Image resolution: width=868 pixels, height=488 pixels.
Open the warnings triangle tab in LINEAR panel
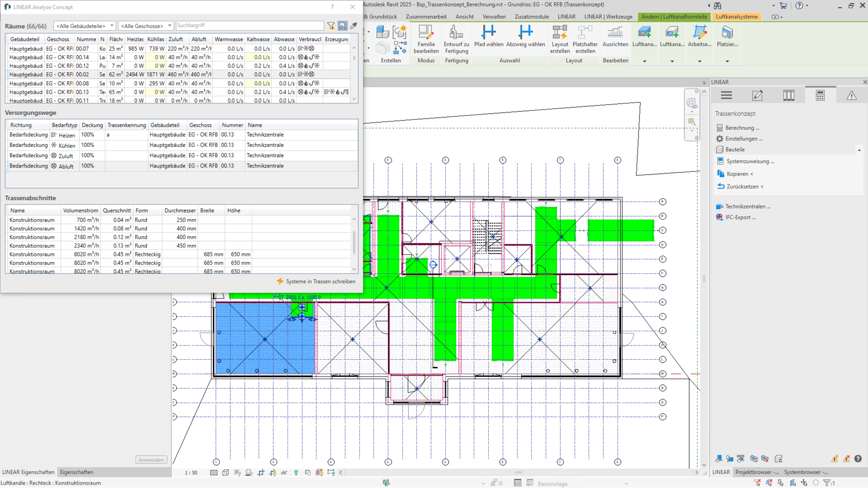click(x=851, y=96)
